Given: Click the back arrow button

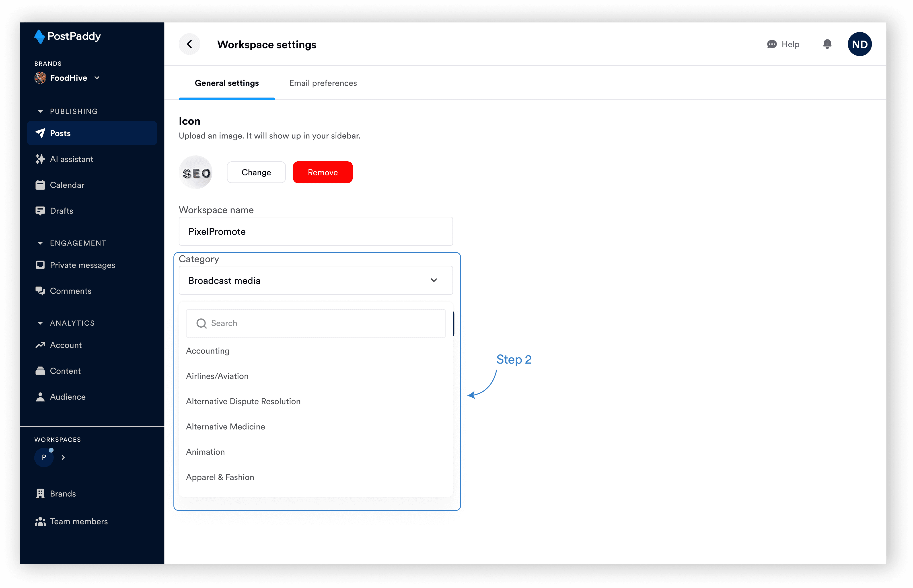Looking at the screenshot, I should pos(189,44).
